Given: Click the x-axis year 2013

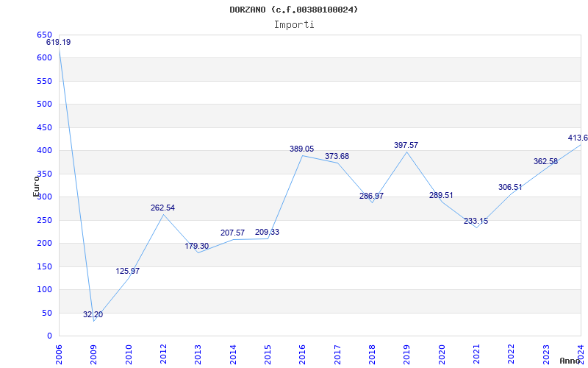Looking at the screenshot, I should (198, 355).
